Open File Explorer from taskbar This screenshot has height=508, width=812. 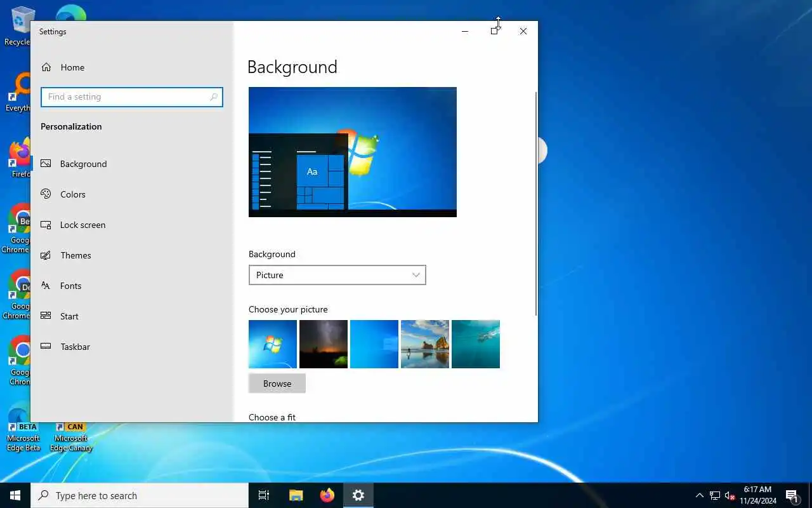point(296,495)
